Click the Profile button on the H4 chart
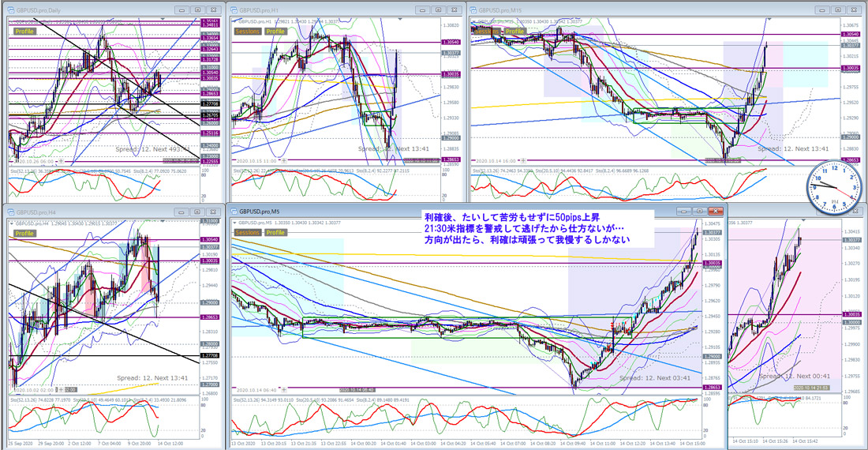Screen dimensions: 868x450 point(24,234)
